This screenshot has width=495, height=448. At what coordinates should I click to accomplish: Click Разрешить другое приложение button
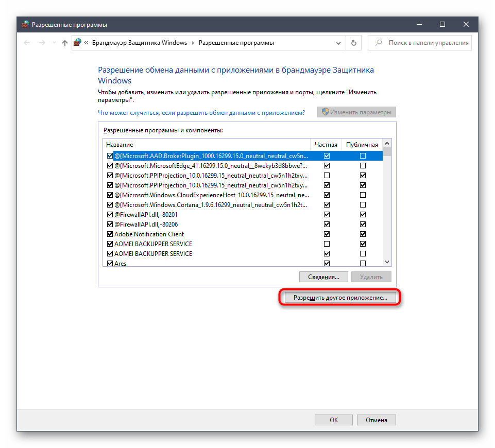[x=340, y=298]
